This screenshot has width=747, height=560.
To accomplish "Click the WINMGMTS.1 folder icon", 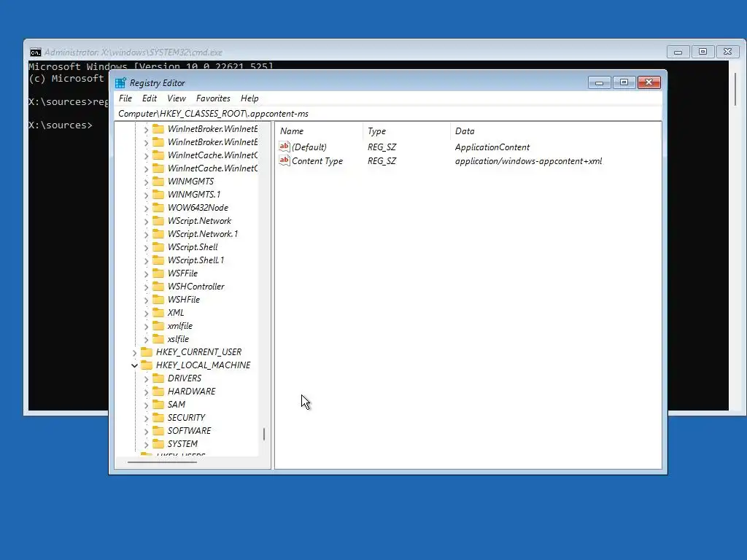I will coord(158,194).
